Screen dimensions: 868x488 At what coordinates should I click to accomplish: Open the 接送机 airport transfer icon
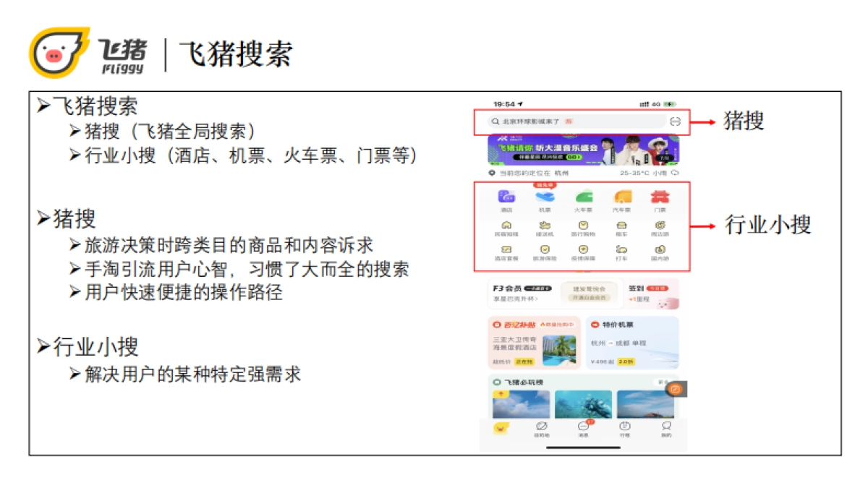coord(545,226)
